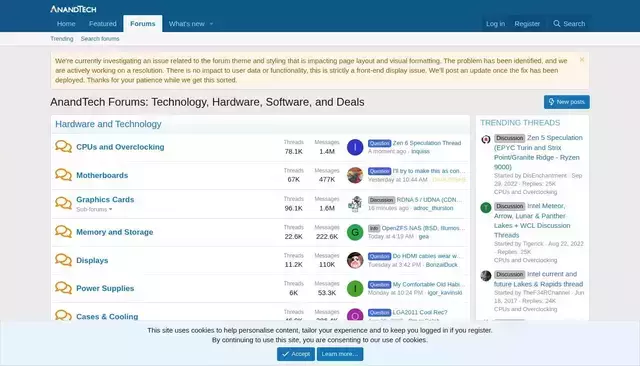
Task: Expand Sub-forums under Graphics Cards
Action: click(x=94, y=209)
